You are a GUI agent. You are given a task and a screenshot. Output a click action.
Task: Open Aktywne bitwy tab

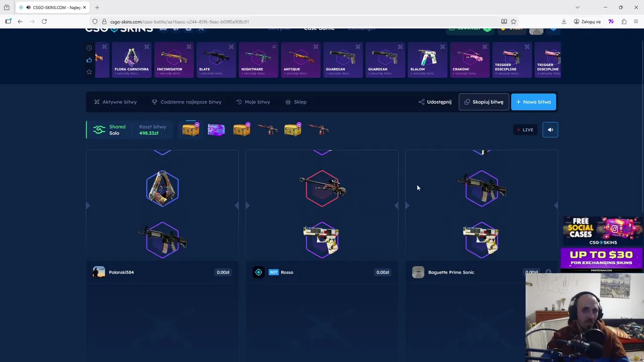[x=115, y=102]
